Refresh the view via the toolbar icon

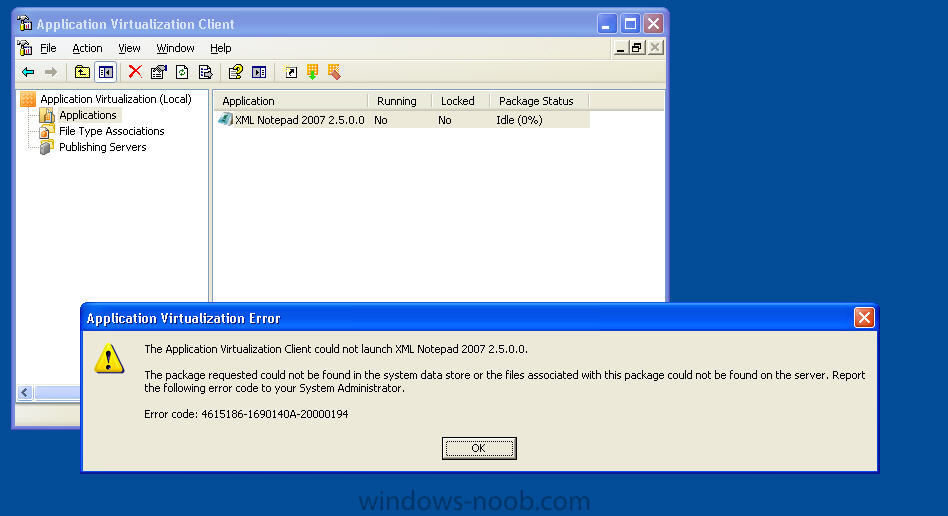(x=182, y=72)
